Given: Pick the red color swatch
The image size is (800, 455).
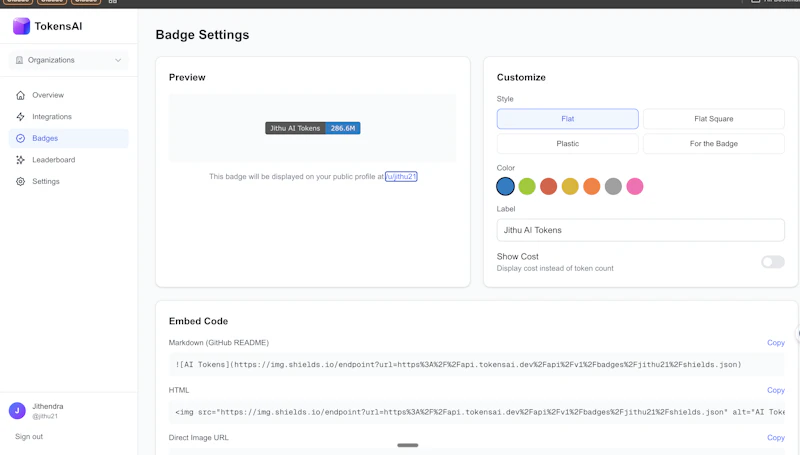Looking at the screenshot, I should pyautogui.click(x=548, y=187).
